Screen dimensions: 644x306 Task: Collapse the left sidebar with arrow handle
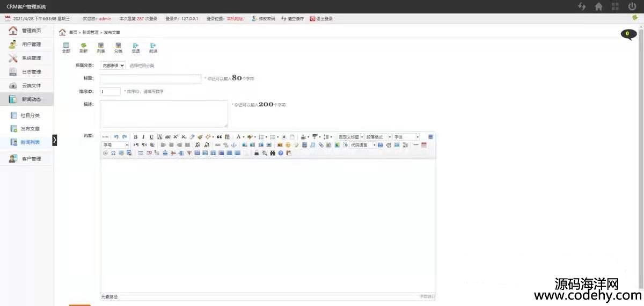pyautogui.click(x=55, y=140)
